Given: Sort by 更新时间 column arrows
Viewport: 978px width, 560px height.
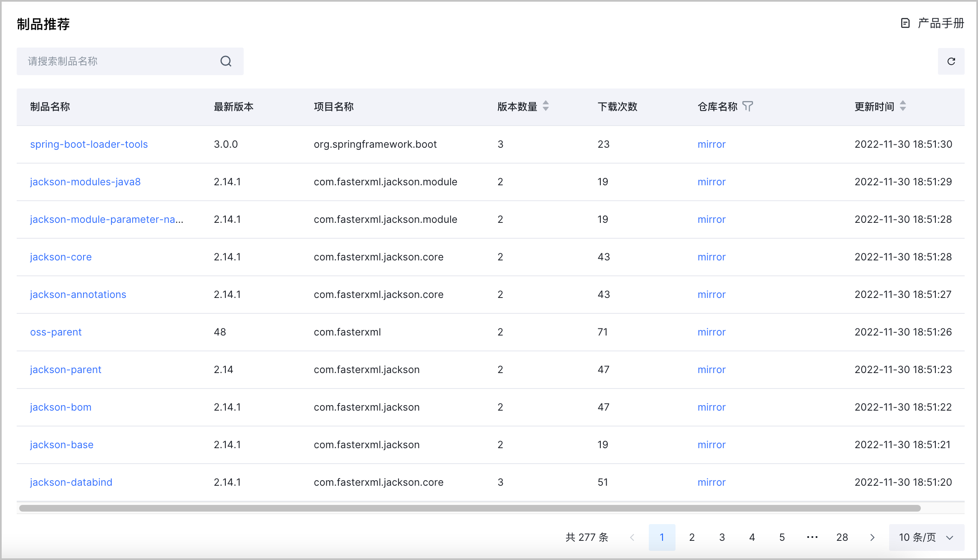Looking at the screenshot, I should [x=902, y=106].
